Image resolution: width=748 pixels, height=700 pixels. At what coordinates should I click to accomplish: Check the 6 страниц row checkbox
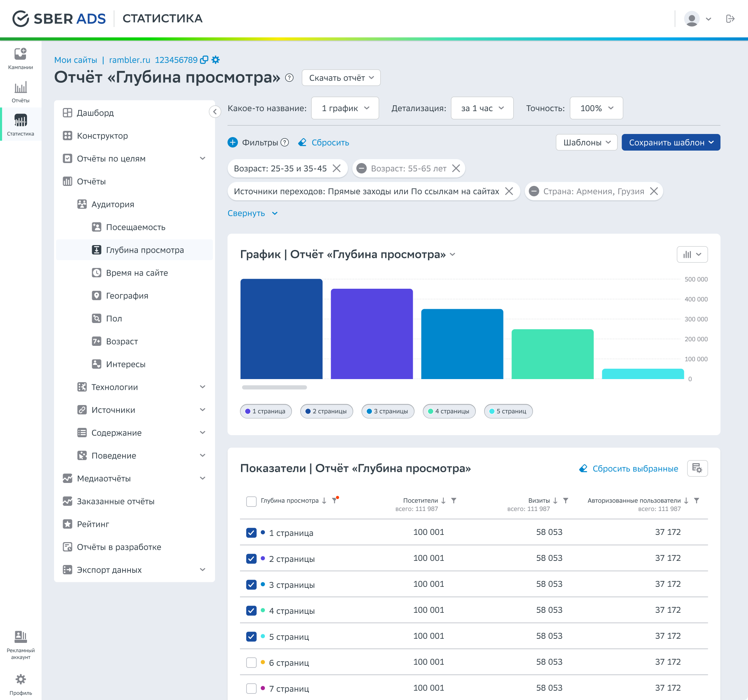[x=251, y=662]
